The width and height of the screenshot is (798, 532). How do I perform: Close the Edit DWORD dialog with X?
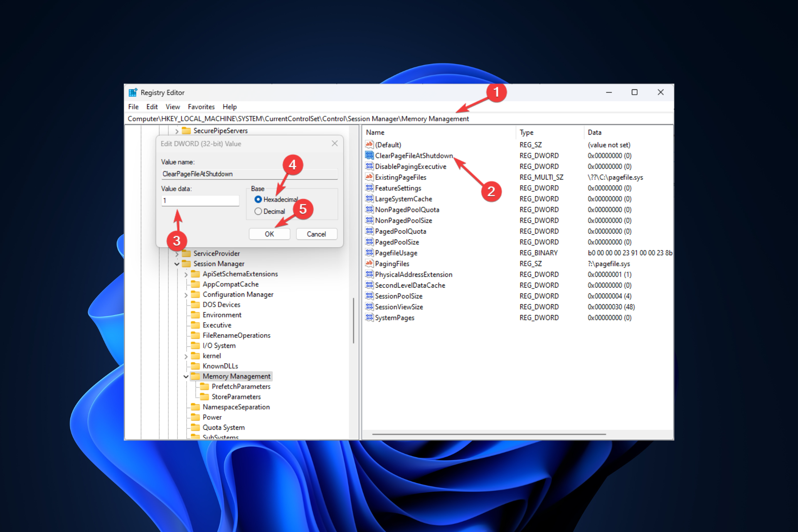[335, 143]
